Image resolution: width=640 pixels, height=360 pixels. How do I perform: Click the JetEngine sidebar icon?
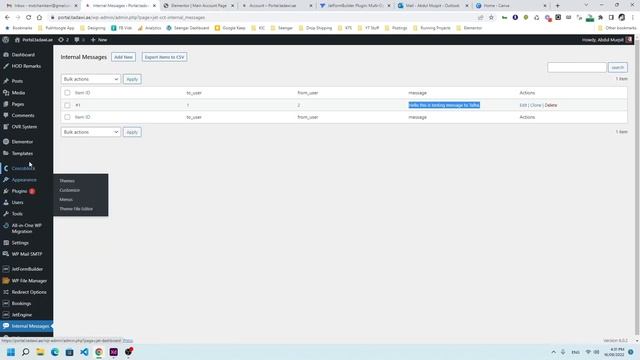pyautogui.click(x=6, y=315)
